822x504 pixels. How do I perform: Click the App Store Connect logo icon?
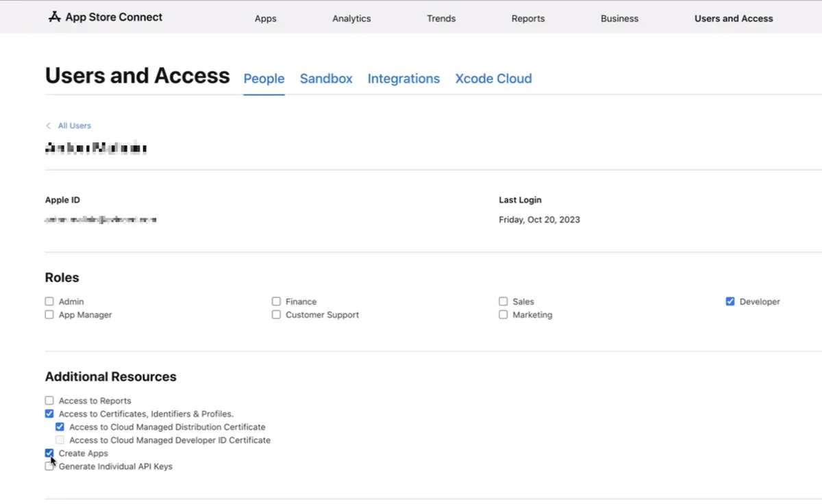55,17
